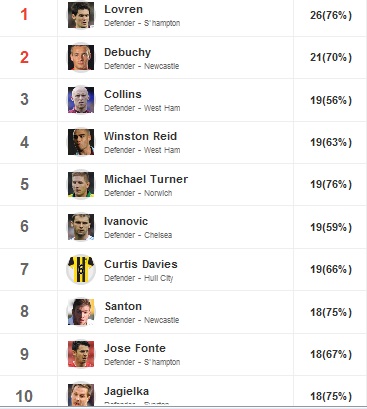Screen dimensions: 367x409
Task: Select Ivanovic's player thumbnail
Action: pos(81,227)
